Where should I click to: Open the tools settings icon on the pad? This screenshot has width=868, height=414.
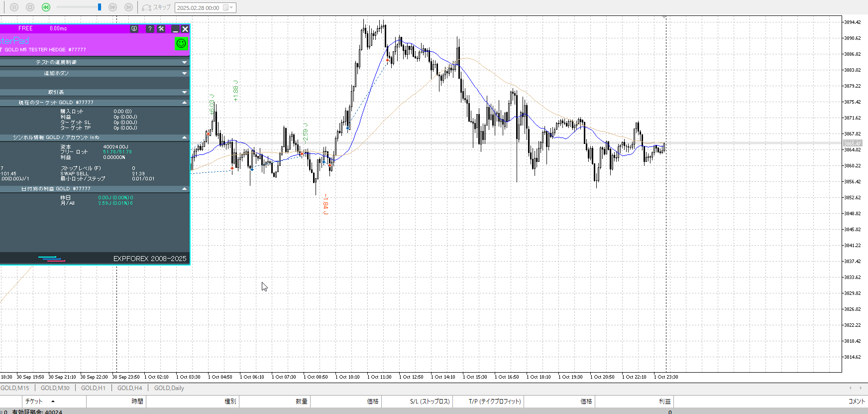pos(161,29)
